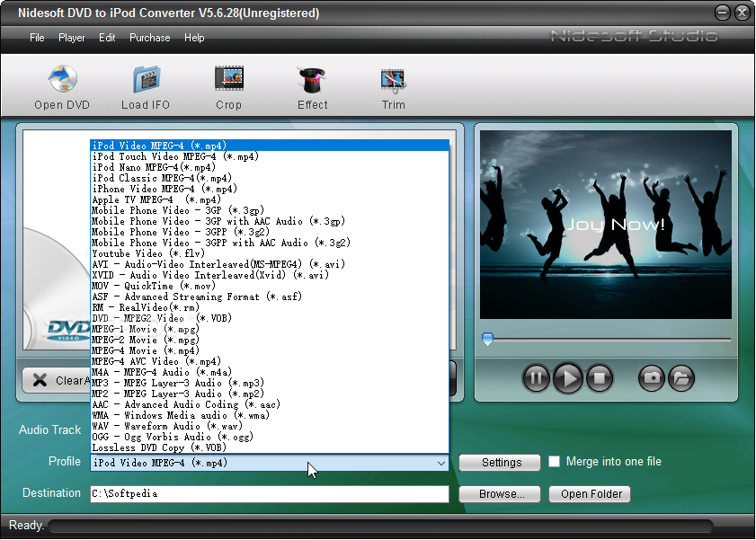This screenshot has height=540, width=756.
Task: Click the Browse... button
Action: coord(500,494)
